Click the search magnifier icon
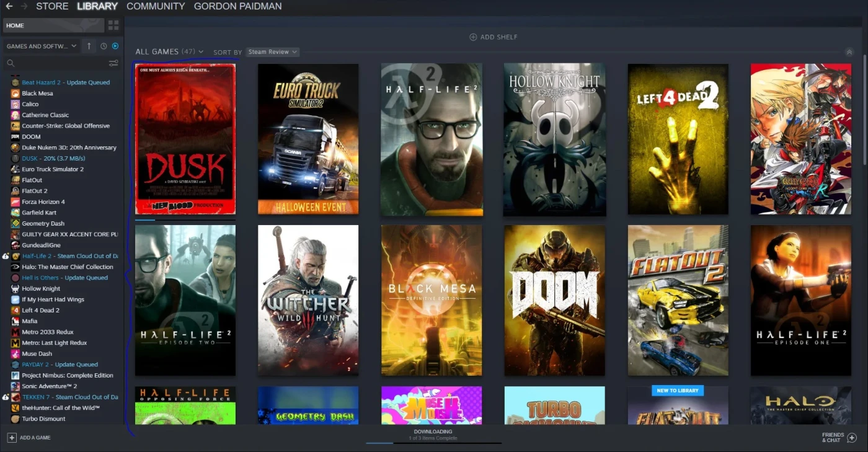868x452 pixels. 11,63
